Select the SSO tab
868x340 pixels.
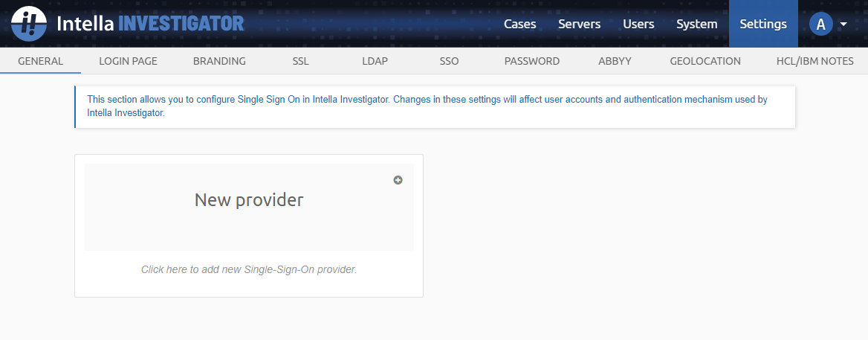pyautogui.click(x=449, y=61)
